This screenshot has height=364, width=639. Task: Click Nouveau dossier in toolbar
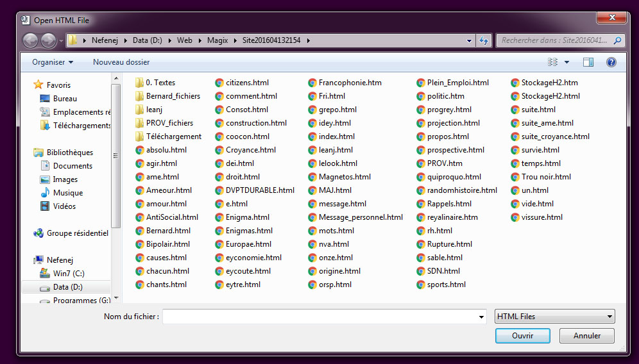coord(121,62)
